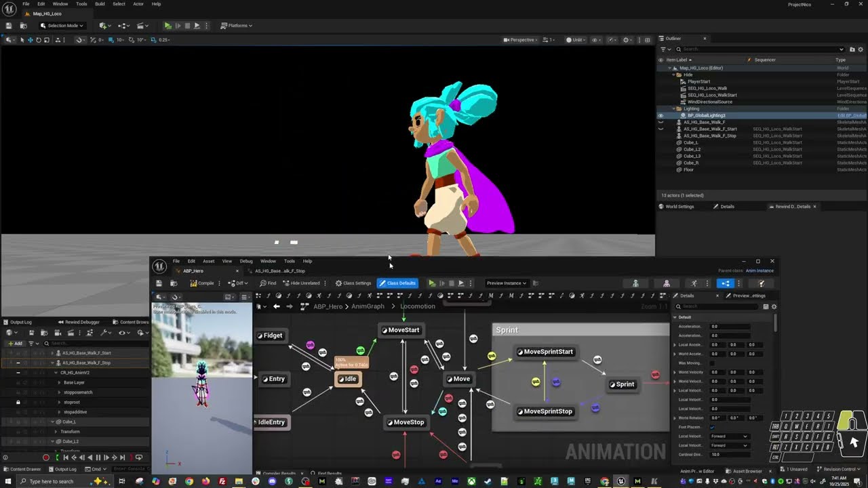Switch to Rewind Debugger tab
The width and height of the screenshot is (868, 488).
coord(79,322)
